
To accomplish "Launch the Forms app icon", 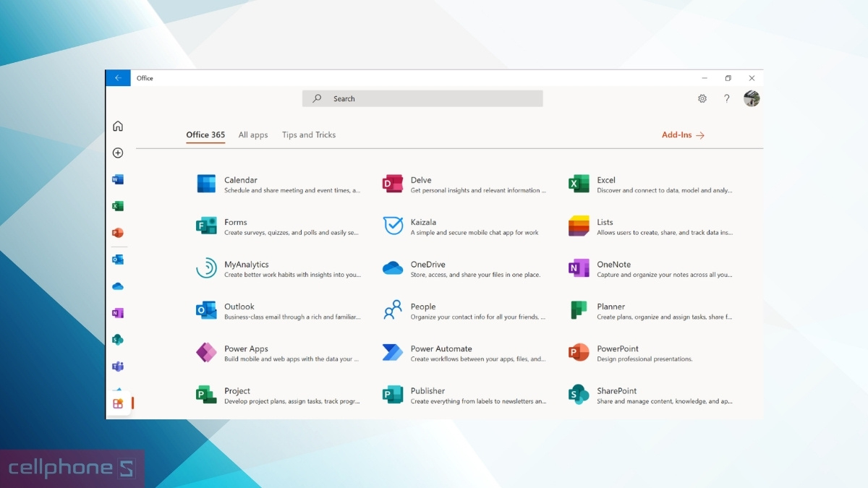I will click(x=206, y=226).
